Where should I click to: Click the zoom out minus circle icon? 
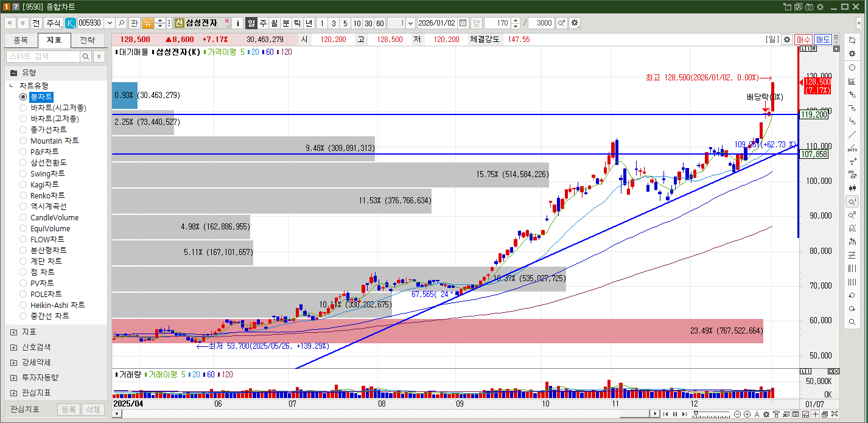coord(737,414)
